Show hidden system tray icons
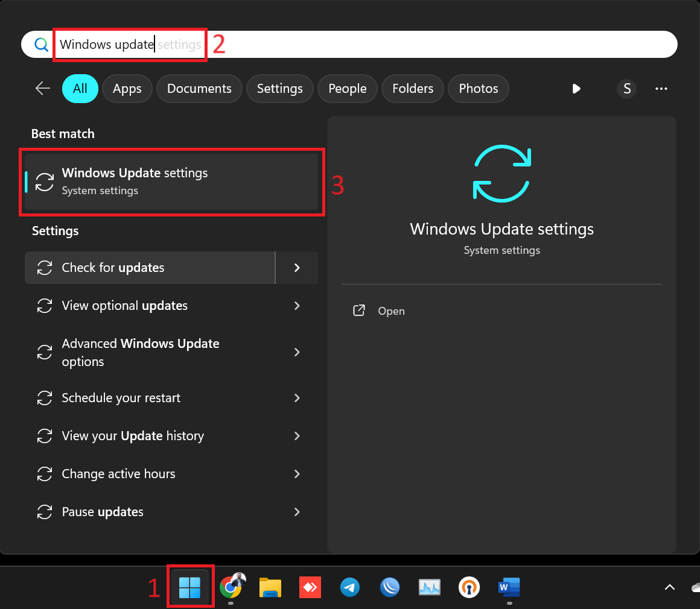Viewport: 700px width, 609px height. pyautogui.click(x=670, y=587)
